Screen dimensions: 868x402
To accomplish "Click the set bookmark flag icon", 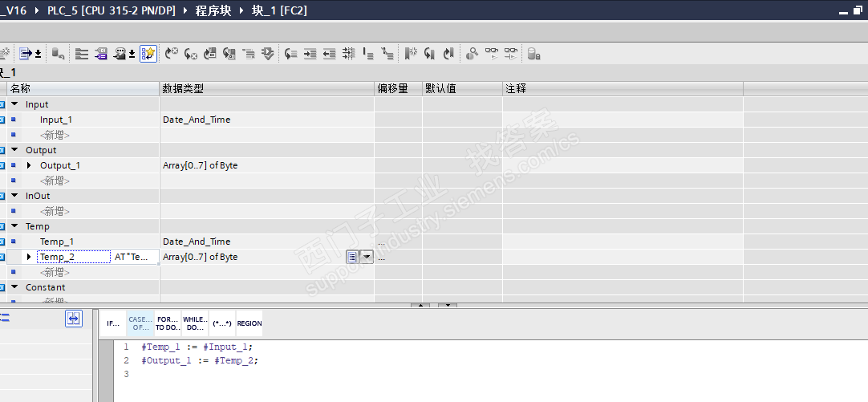I will pyautogui.click(x=410, y=54).
